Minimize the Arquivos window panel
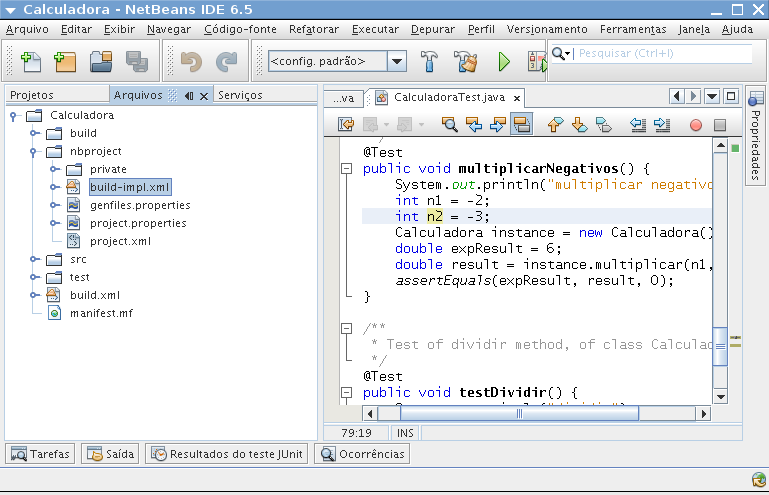 pyautogui.click(x=189, y=96)
